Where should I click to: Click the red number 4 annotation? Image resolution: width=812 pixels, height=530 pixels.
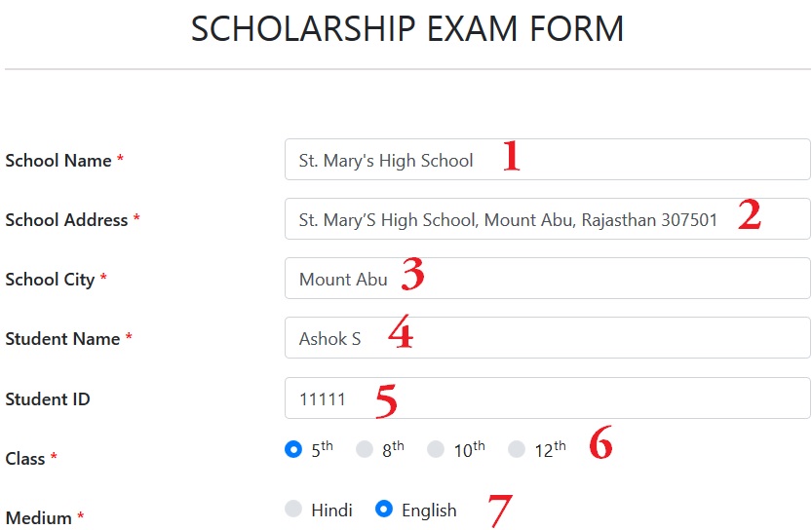pos(401,331)
